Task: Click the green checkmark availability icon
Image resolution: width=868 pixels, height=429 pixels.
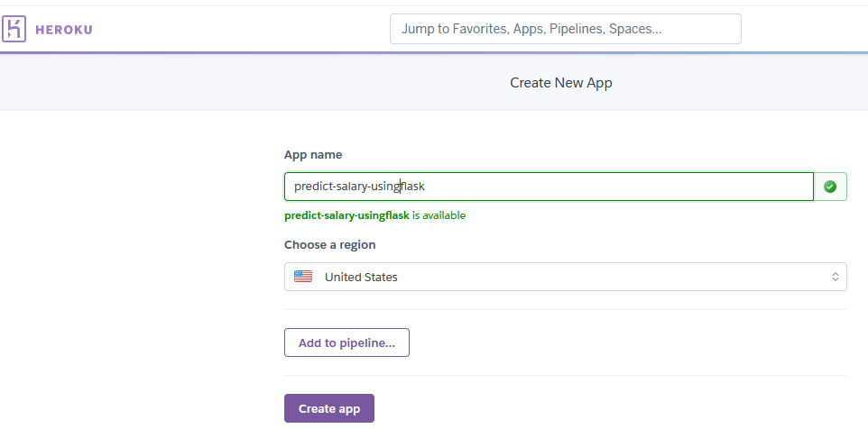Action: point(830,187)
